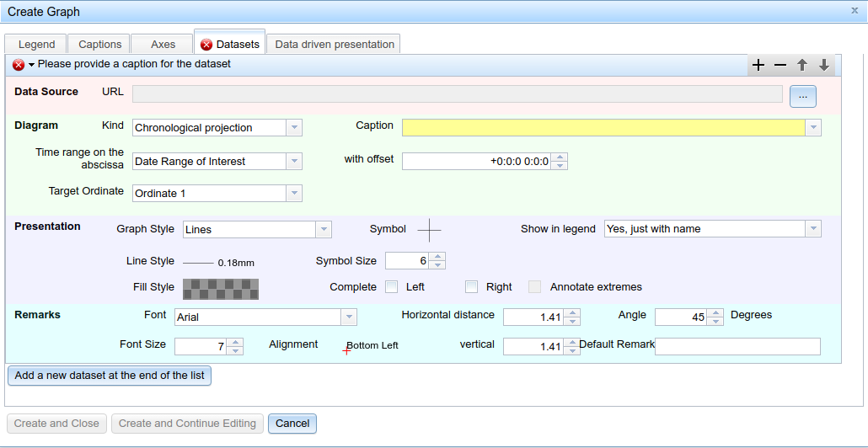Tick the Complete Right checkbox
Viewport: 868px width, 448px height.
pos(472,287)
